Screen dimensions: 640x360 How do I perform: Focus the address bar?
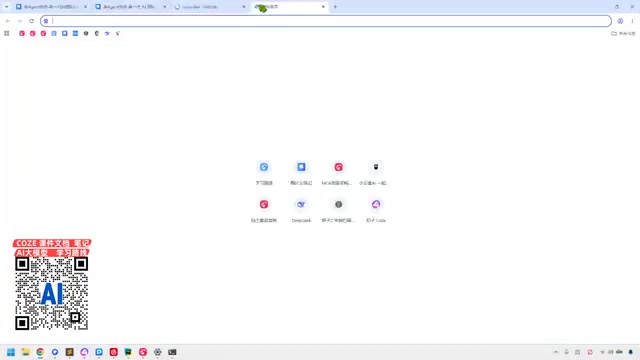coord(326,21)
